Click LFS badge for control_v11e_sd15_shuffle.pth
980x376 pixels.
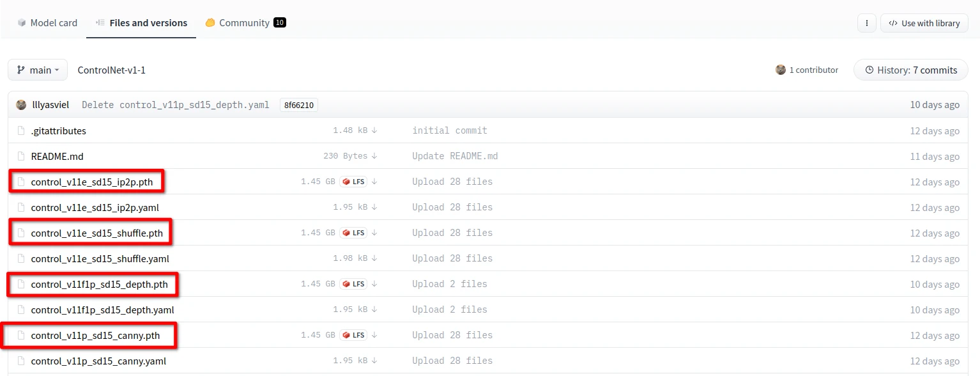pyautogui.click(x=353, y=233)
